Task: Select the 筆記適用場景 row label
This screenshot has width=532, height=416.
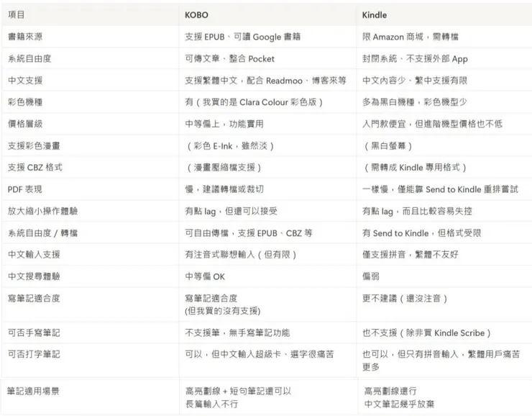Action: [x=33, y=392]
